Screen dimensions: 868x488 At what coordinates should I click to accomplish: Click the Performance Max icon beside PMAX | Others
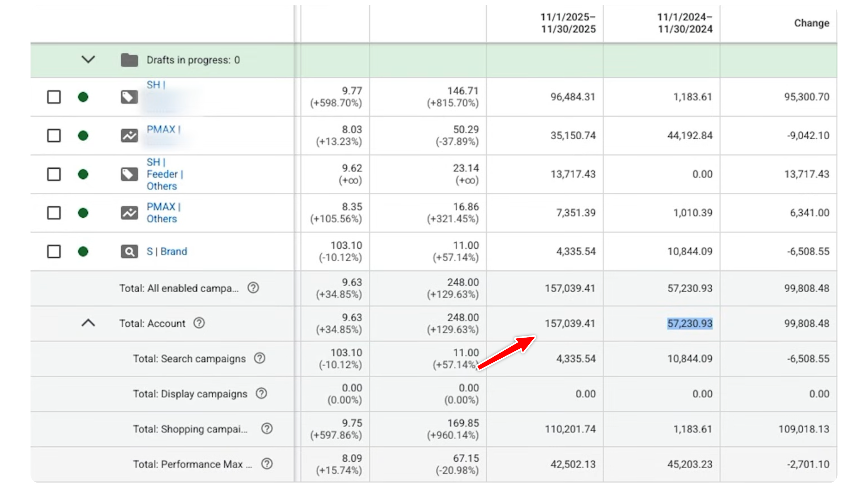129,213
